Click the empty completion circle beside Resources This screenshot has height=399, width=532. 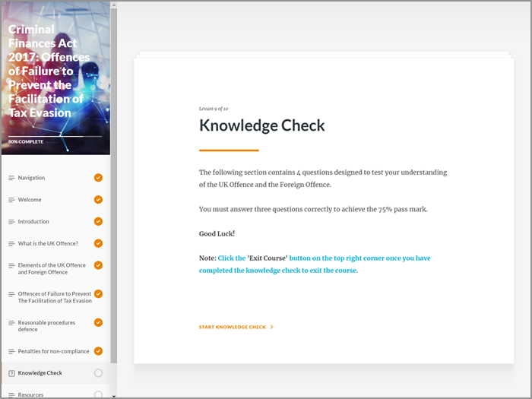[98, 394]
